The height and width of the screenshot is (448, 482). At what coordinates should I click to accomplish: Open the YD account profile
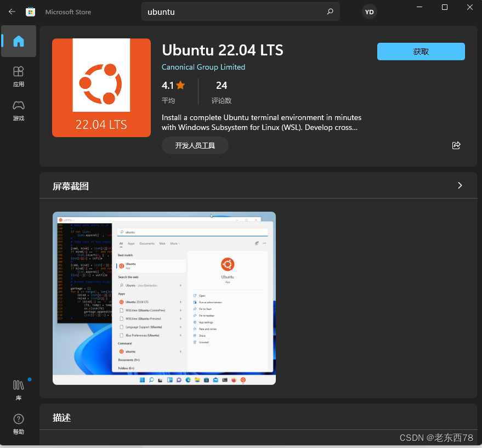[369, 12]
